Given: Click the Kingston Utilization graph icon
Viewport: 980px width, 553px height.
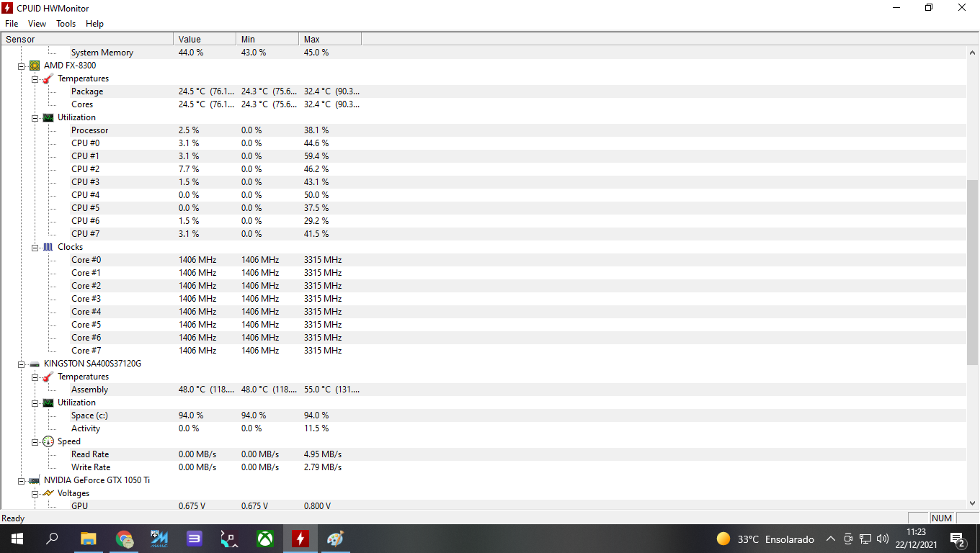Looking at the screenshot, I should click(x=48, y=403).
